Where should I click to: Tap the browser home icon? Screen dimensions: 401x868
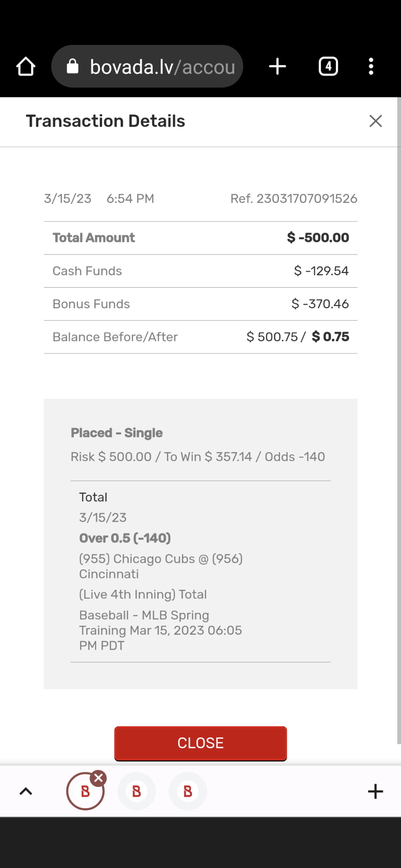point(26,67)
